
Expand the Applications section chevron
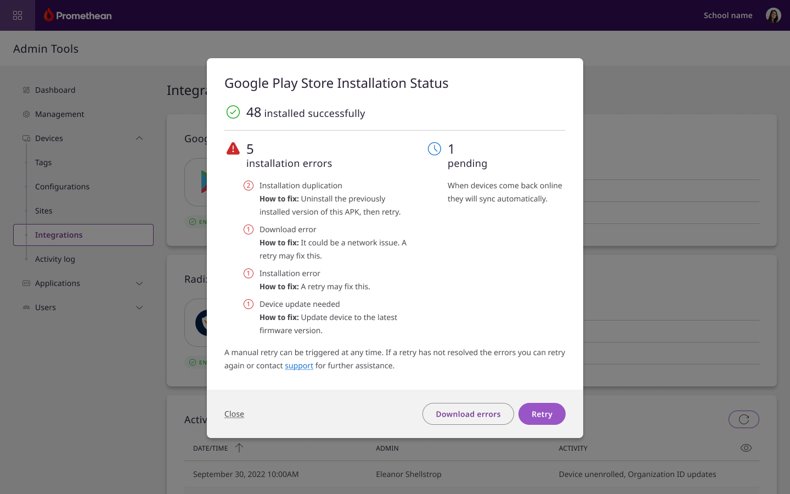tap(140, 284)
